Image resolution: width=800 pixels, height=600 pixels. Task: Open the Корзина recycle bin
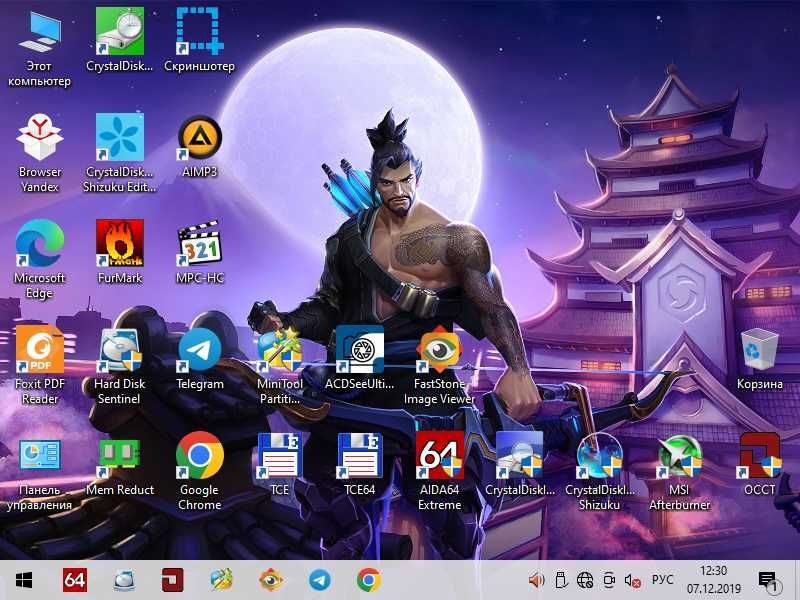[760, 358]
